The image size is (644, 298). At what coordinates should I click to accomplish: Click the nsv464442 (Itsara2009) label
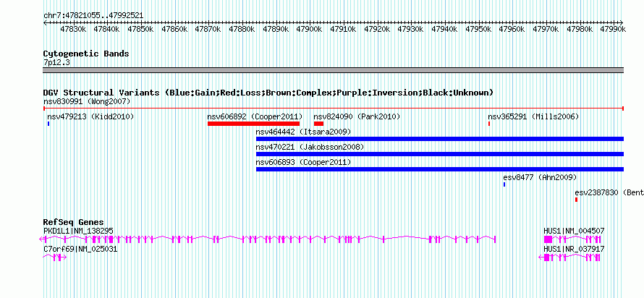click(303, 132)
